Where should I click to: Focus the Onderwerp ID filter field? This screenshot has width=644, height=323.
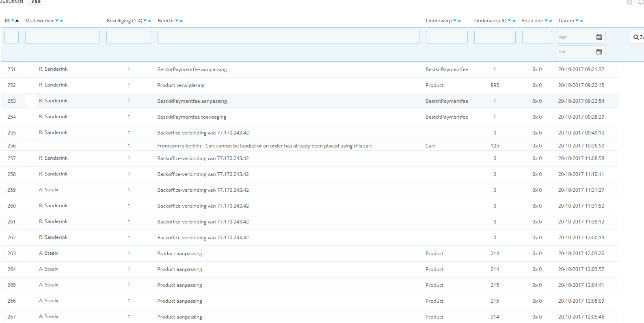coord(495,37)
